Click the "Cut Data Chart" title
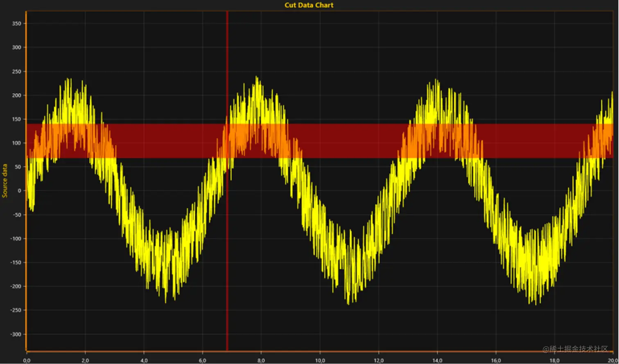Viewport: 619px width, 364px height. point(309,5)
